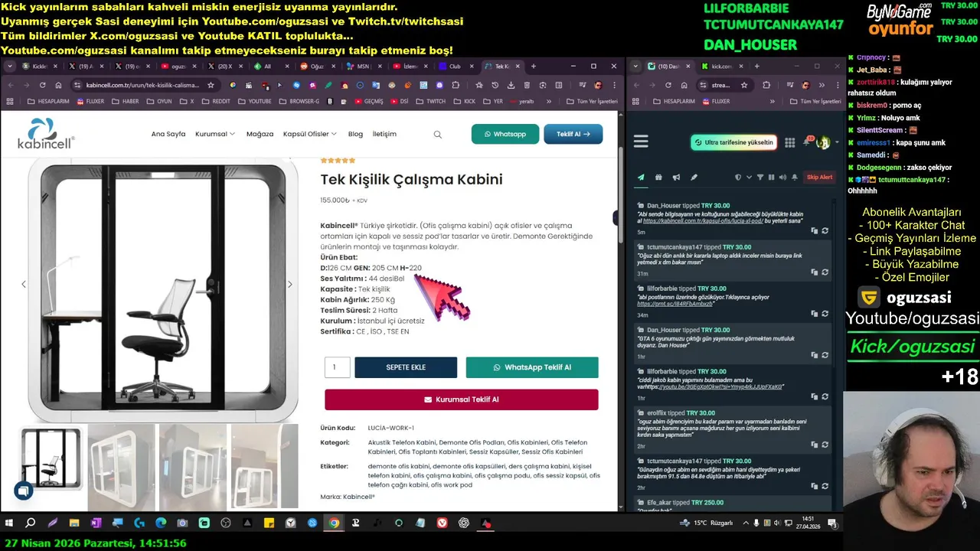Viewport: 980px width, 551px height.
Task: Open the TWITCH bookmarks folder
Action: (431, 101)
